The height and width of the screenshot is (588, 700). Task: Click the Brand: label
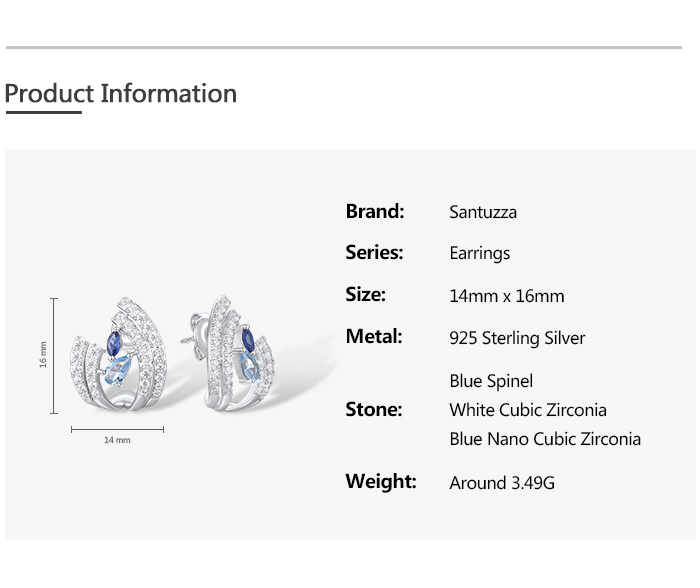375,211
